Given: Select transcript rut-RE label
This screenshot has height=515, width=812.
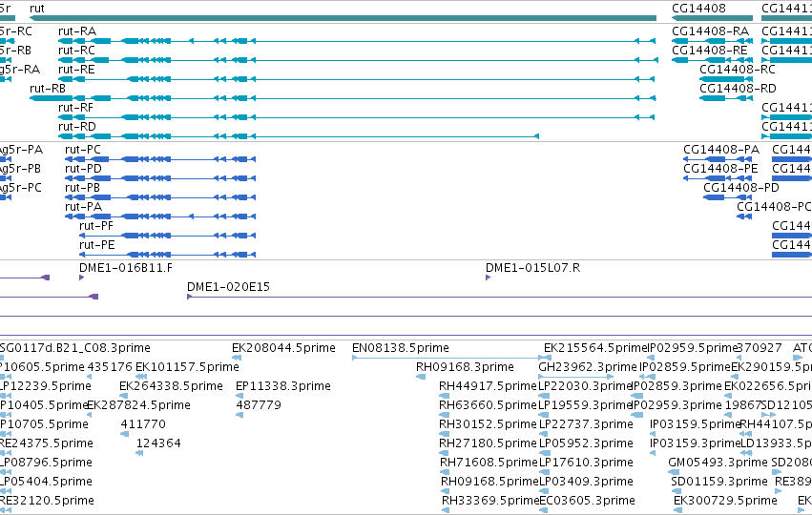Looking at the screenshot, I should pos(76,70).
